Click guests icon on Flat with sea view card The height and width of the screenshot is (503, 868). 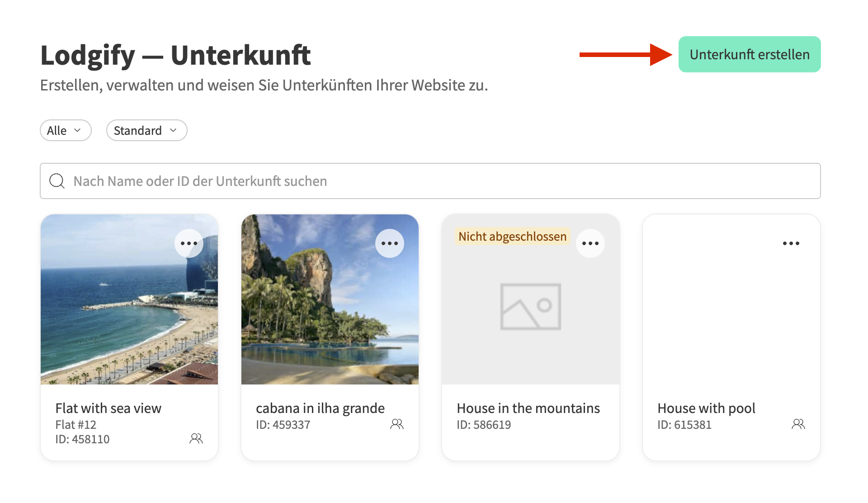(196, 438)
